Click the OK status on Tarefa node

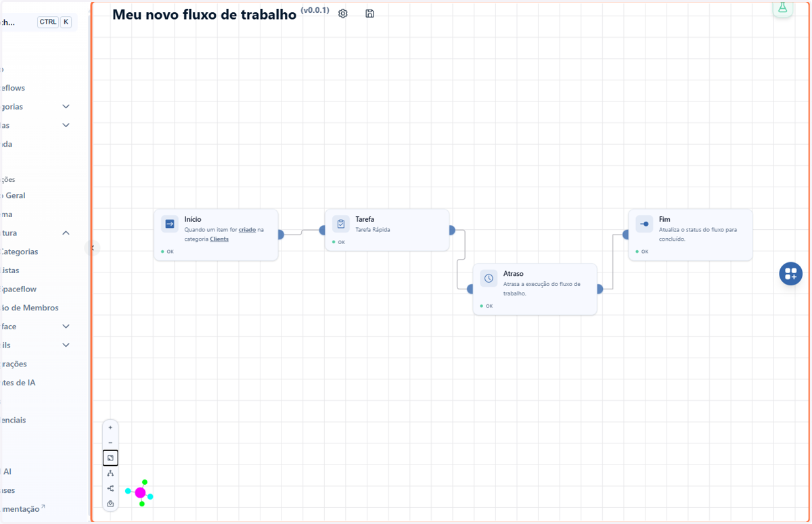pyautogui.click(x=338, y=242)
